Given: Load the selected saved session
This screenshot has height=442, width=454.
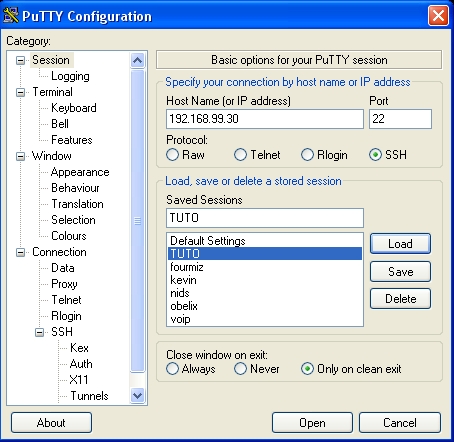Looking at the screenshot, I should click(400, 244).
